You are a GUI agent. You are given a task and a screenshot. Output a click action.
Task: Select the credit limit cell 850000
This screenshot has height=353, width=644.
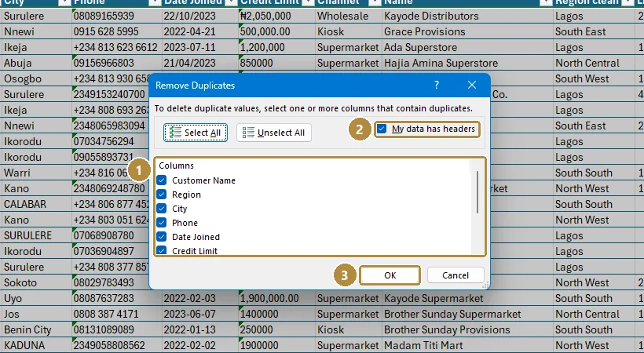coord(276,63)
